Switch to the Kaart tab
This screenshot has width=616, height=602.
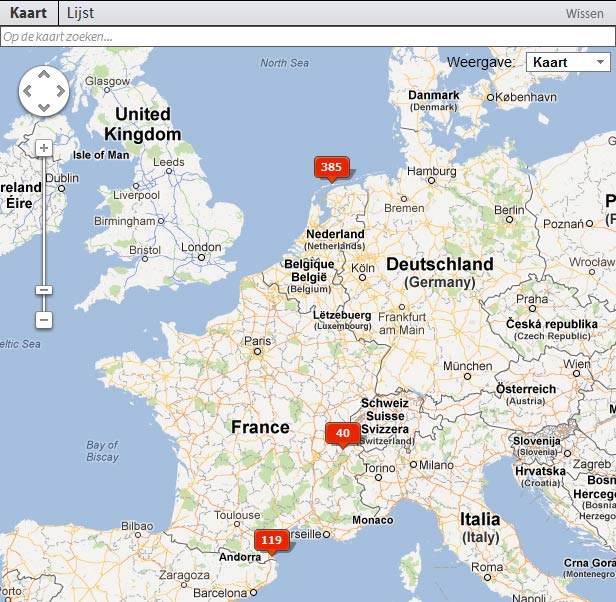(29, 13)
